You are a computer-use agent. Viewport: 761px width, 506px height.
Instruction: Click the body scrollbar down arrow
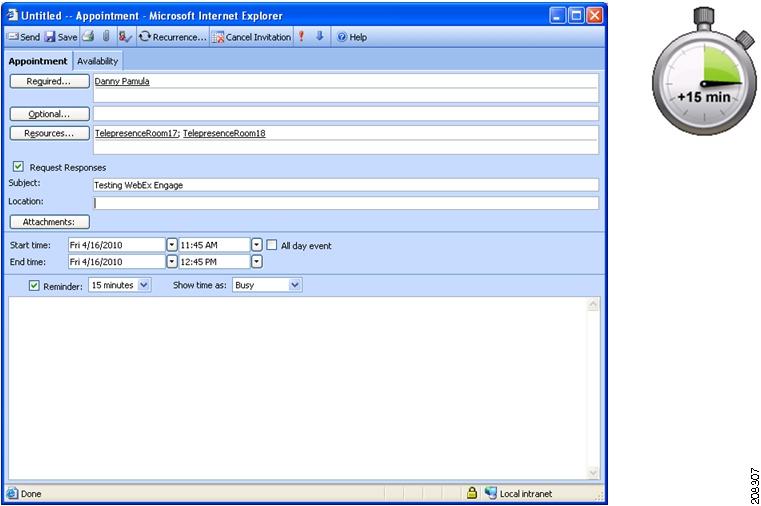pos(593,473)
